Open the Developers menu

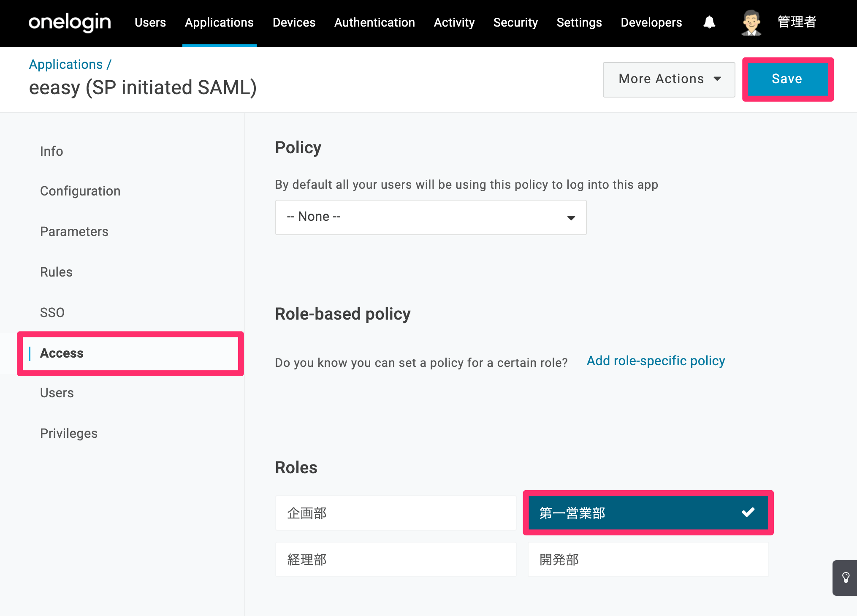point(651,22)
